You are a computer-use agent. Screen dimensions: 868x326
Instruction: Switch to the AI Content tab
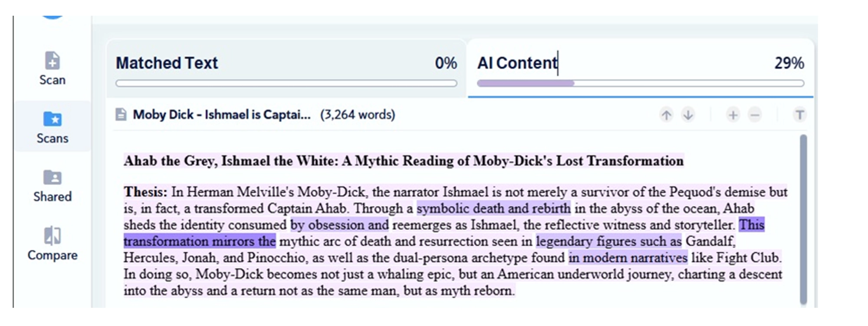[517, 63]
